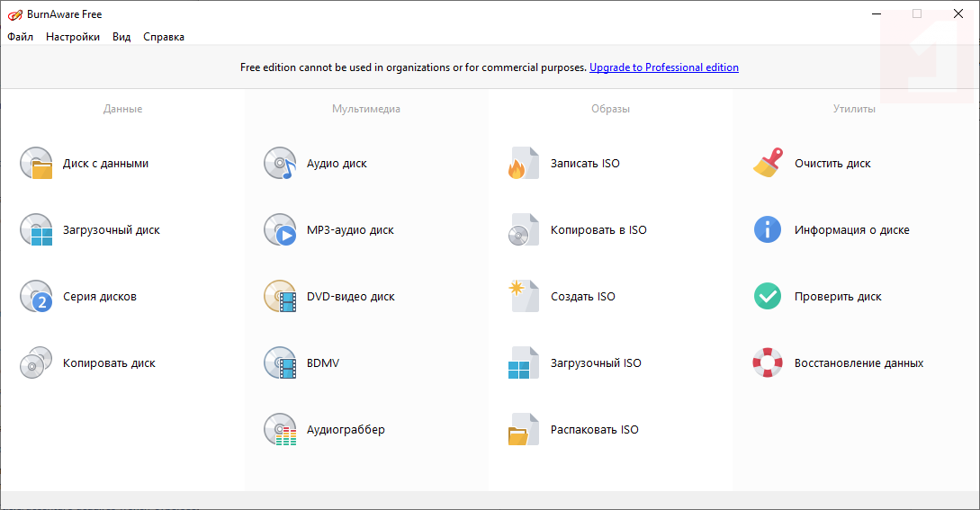Click the MP3-аудио диск label
This screenshot has height=510, width=980.
point(350,230)
